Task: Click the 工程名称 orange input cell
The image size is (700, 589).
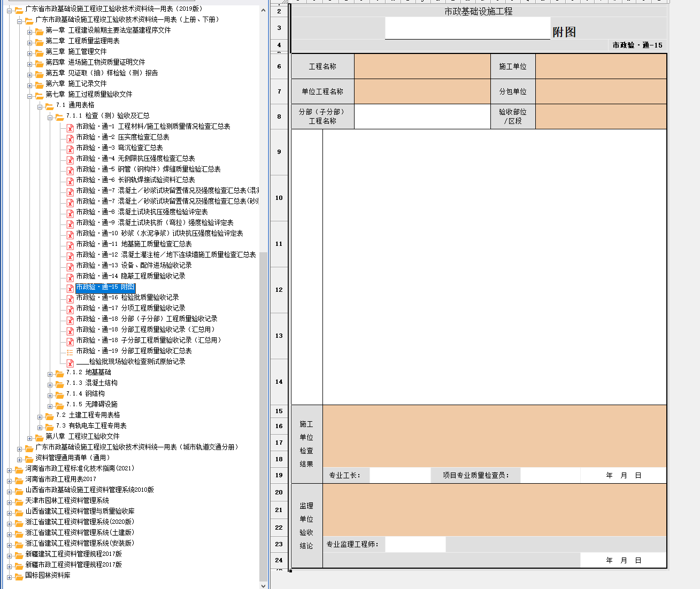Action: point(422,67)
